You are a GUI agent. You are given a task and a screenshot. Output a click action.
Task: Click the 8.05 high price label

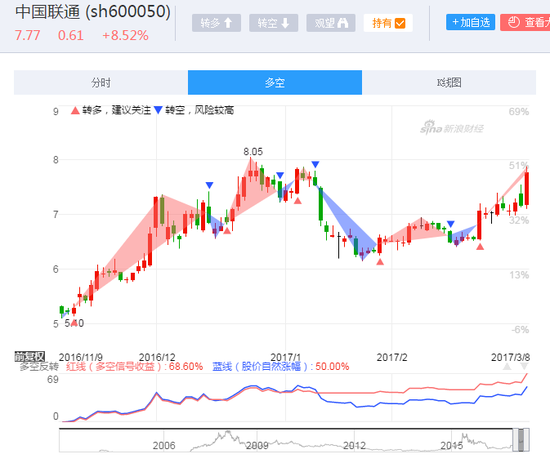click(x=253, y=152)
